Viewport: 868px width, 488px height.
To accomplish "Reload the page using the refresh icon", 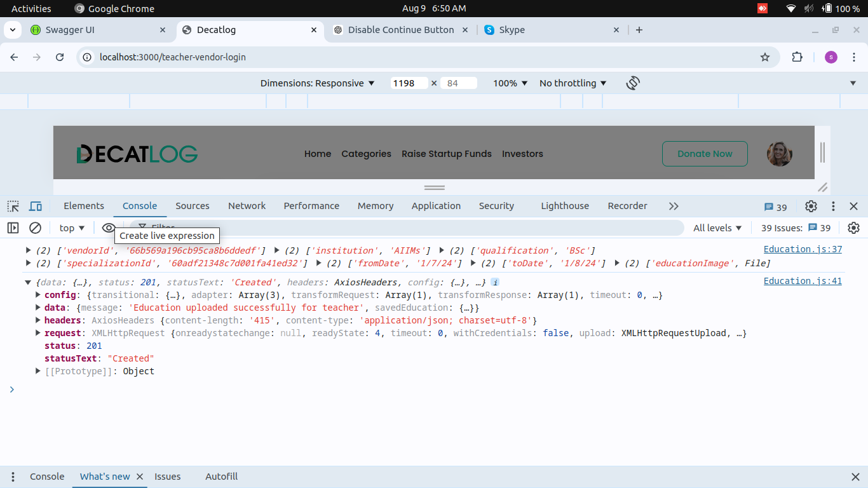I will pos(60,57).
